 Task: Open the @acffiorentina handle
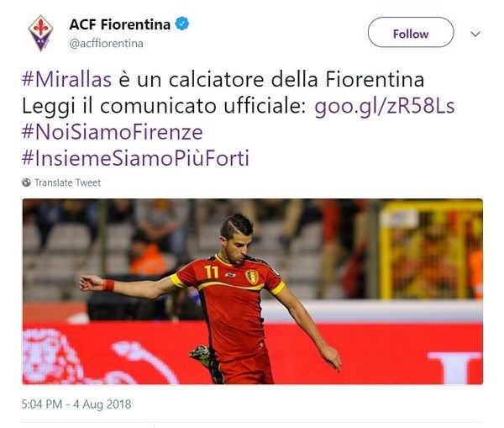(106, 44)
